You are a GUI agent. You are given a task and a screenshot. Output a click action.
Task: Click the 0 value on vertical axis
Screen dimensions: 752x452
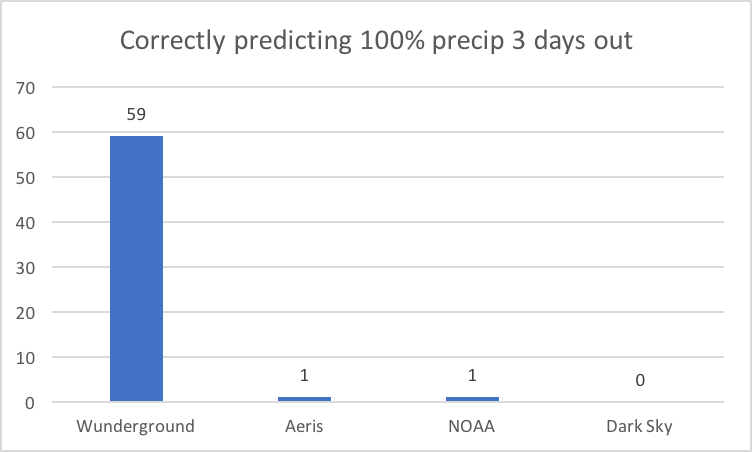[x=30, y=403]
